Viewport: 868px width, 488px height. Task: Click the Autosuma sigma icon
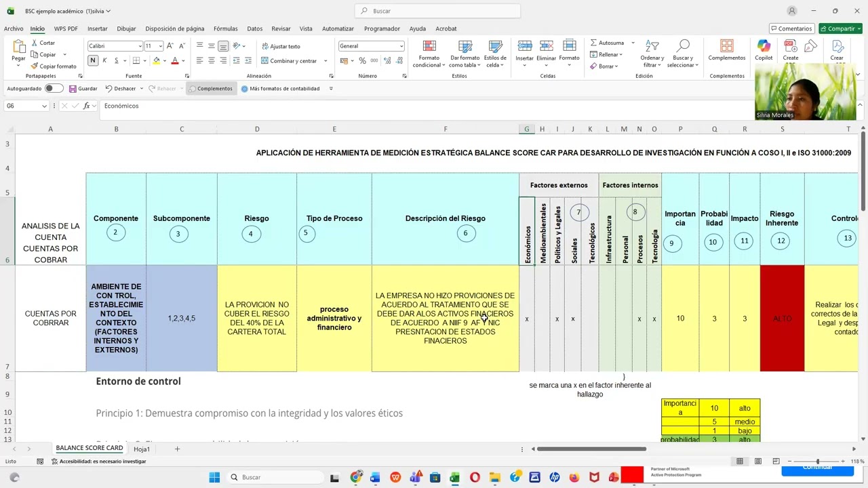(593, 43)
